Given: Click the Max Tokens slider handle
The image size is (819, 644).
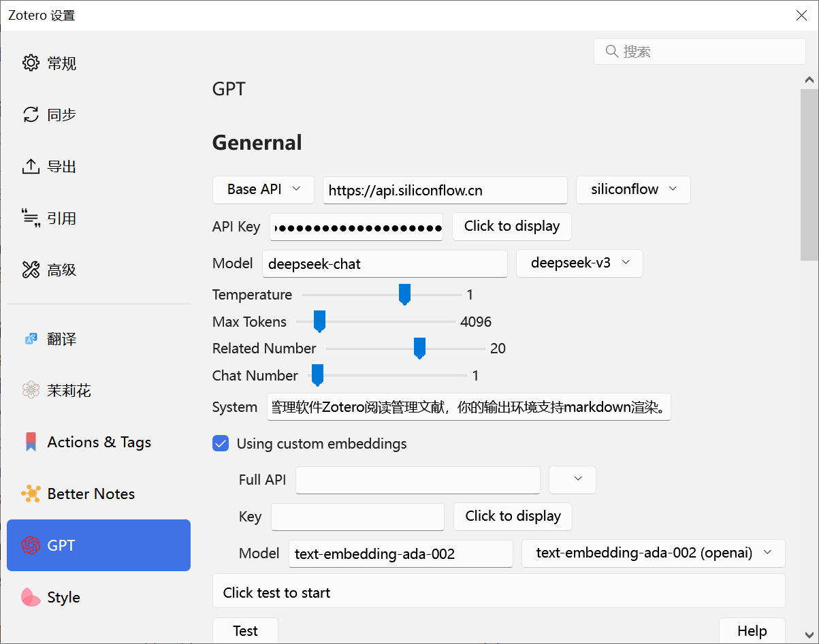Looking at the screenshot, I should [x=319, y=321].
